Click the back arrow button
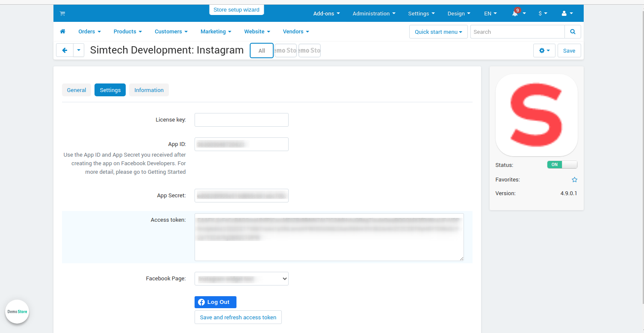 65,51
